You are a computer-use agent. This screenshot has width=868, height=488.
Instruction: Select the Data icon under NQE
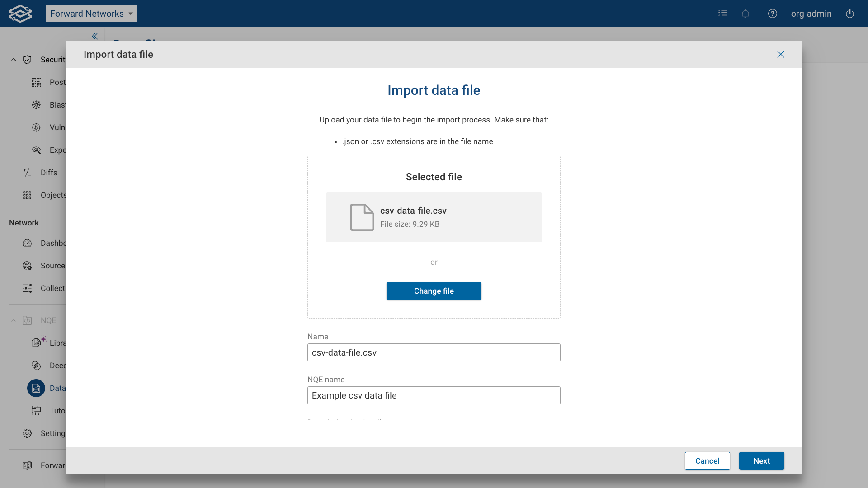click(36, 388)
